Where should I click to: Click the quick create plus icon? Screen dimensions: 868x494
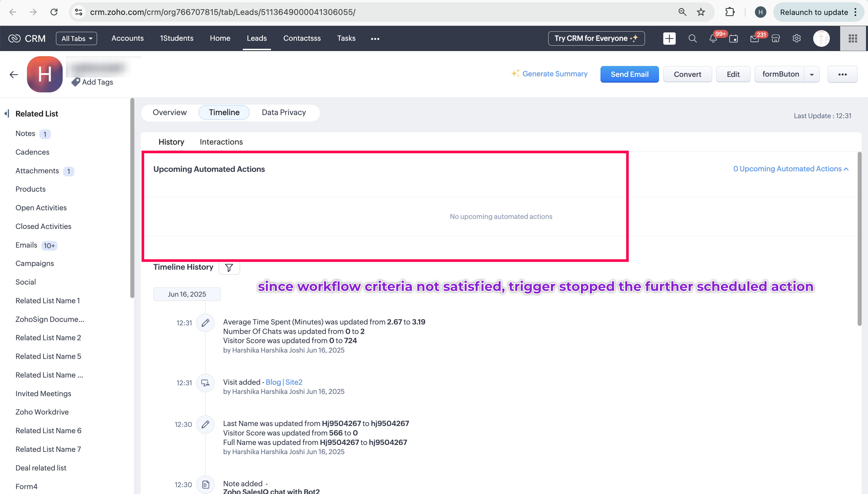(669, 38)
